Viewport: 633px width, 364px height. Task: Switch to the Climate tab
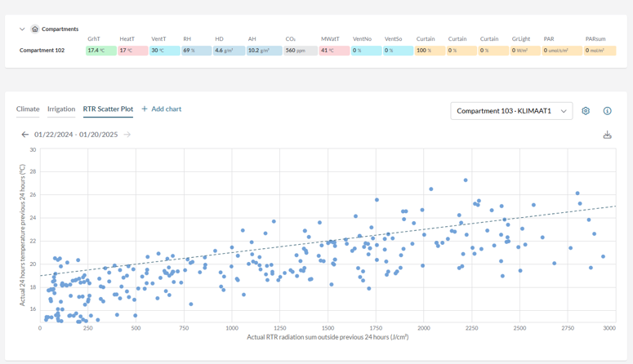click(28, 109)
